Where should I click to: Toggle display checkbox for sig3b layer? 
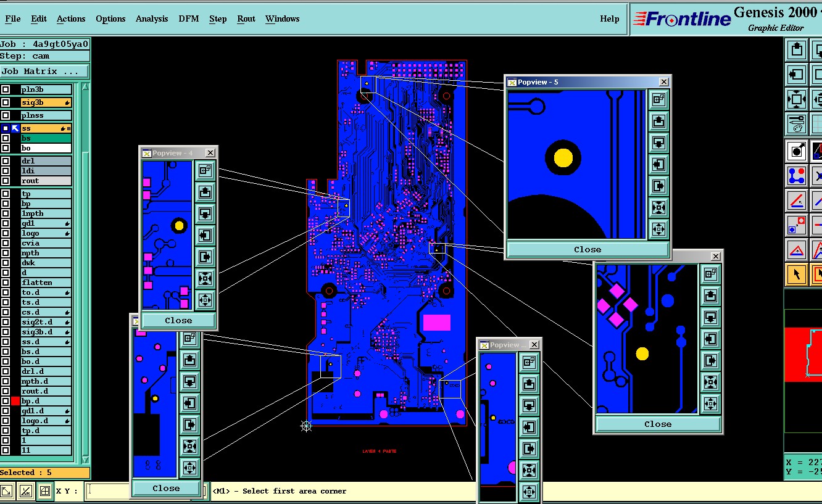point(6,103)
